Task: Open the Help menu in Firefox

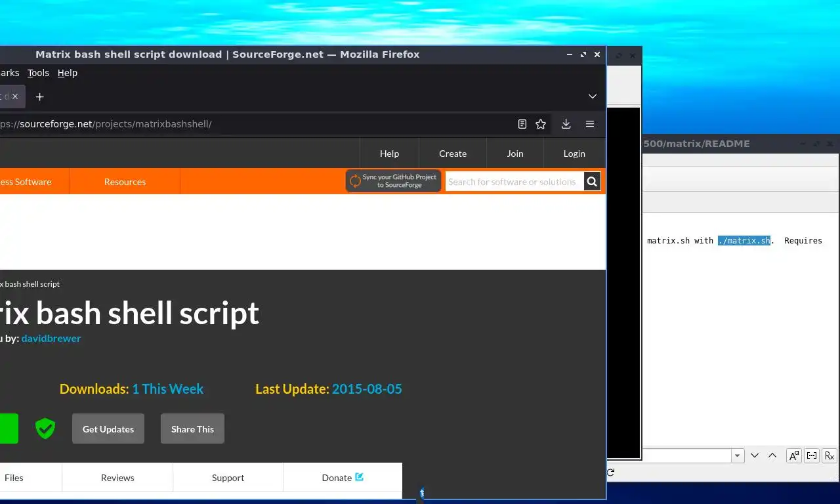Action: pyautogui.click(x=68, y=73)
